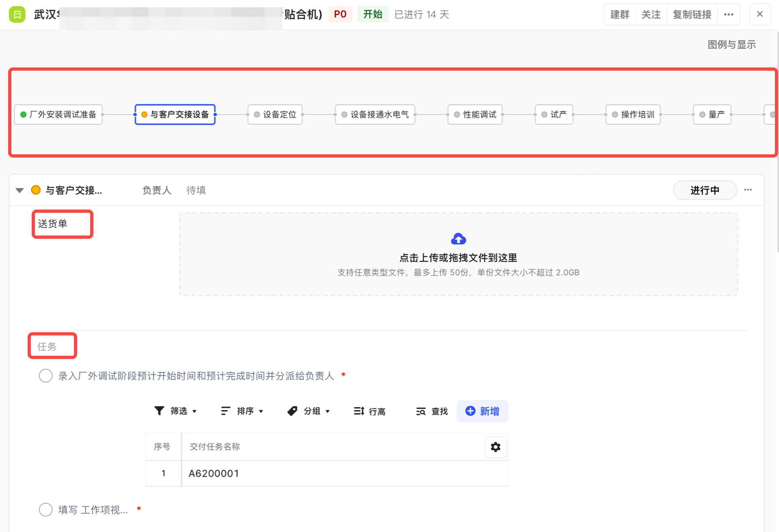779x532 pixels.
Task: Click the 复制链接 button
Action: click(x=692, y=15)
